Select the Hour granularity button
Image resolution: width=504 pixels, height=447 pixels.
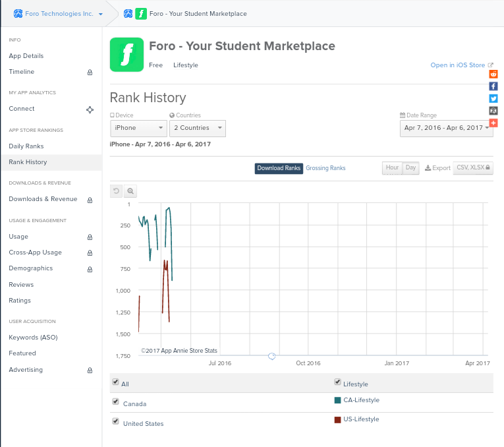click(x=392, y=168)
